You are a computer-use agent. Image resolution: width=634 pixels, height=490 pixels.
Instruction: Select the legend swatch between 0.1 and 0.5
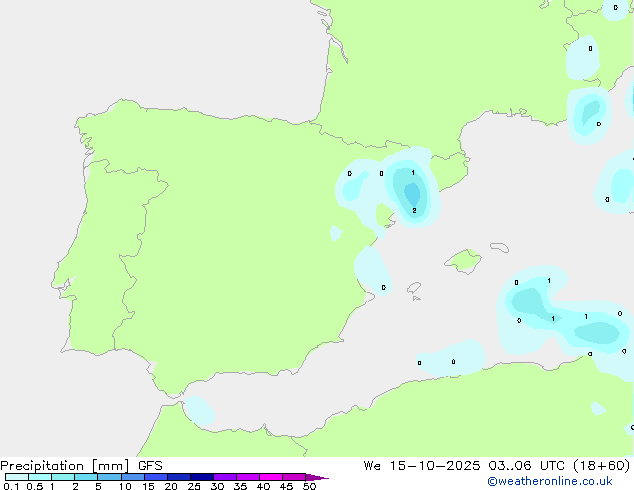coord(17,477)
